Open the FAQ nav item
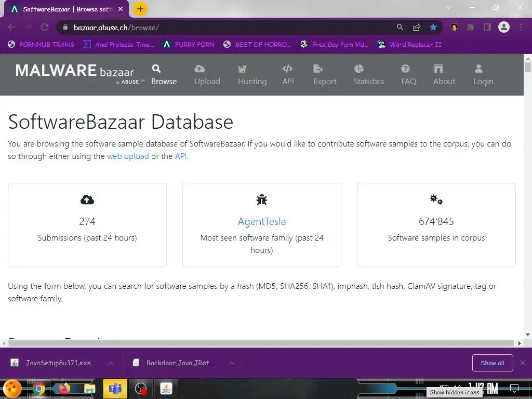 408,75
